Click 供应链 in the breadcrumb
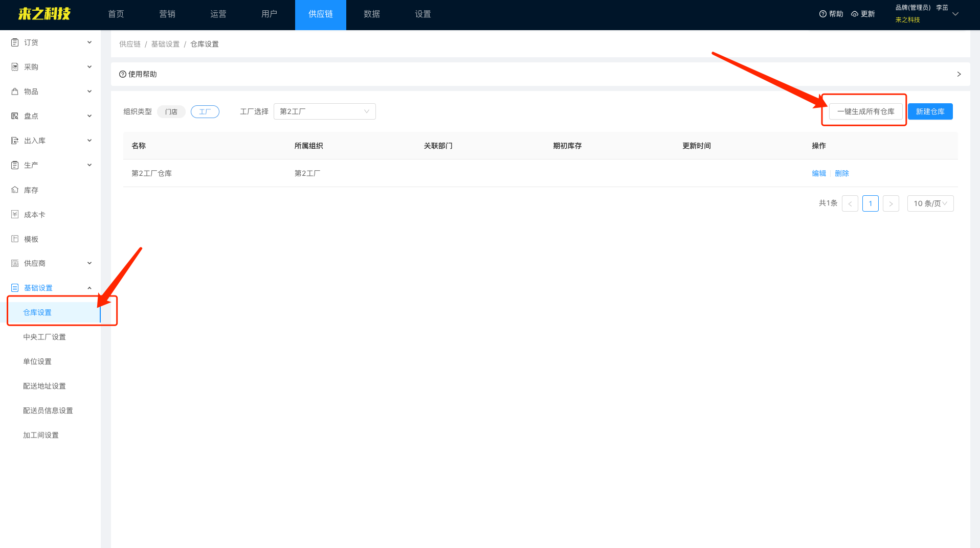 coord(130,44)
